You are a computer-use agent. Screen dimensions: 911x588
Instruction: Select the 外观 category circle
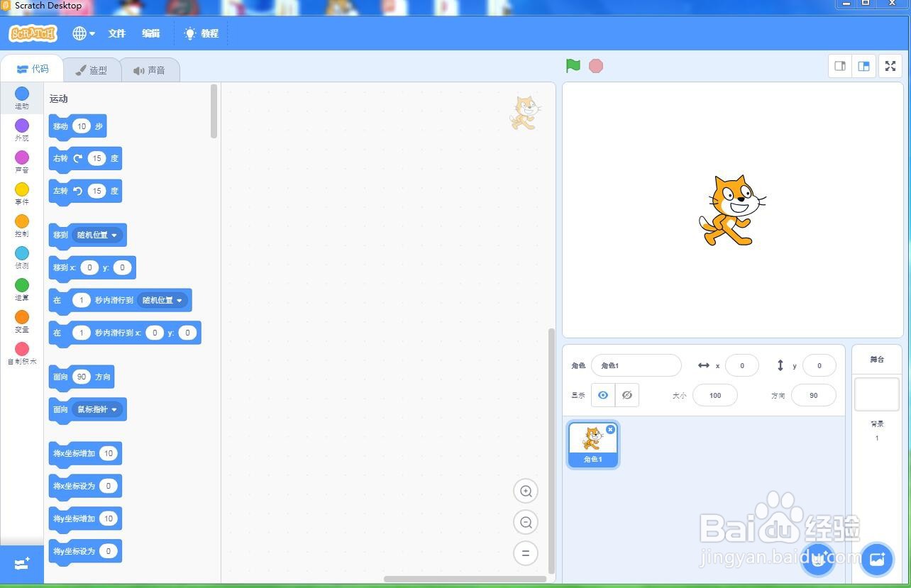click(x=22, y=126)
